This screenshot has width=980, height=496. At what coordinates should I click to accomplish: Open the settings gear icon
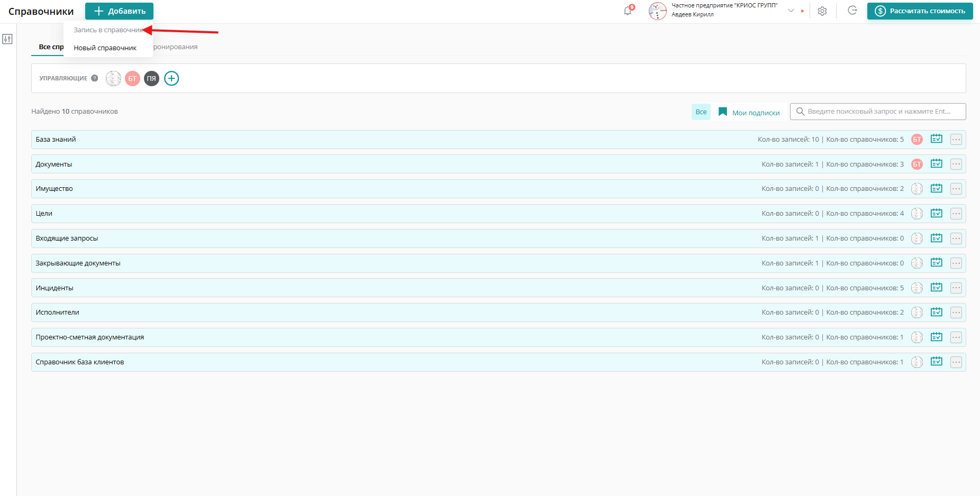click(822, 11)
